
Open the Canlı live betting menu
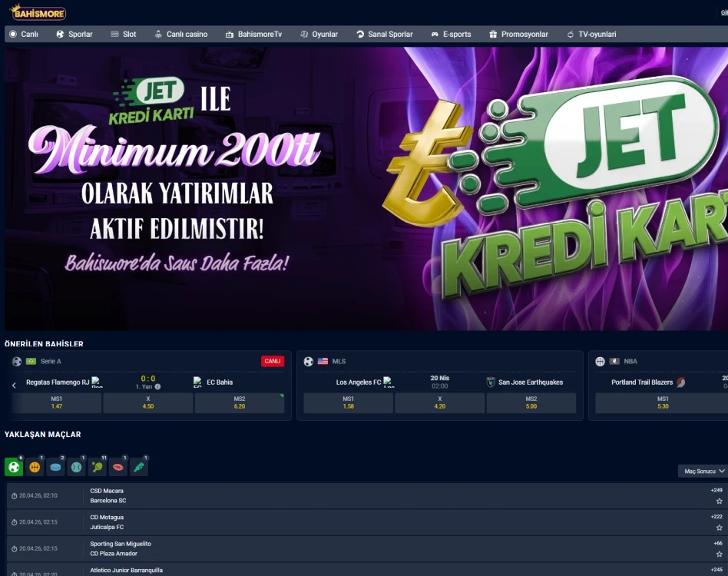tap(24, 34)
